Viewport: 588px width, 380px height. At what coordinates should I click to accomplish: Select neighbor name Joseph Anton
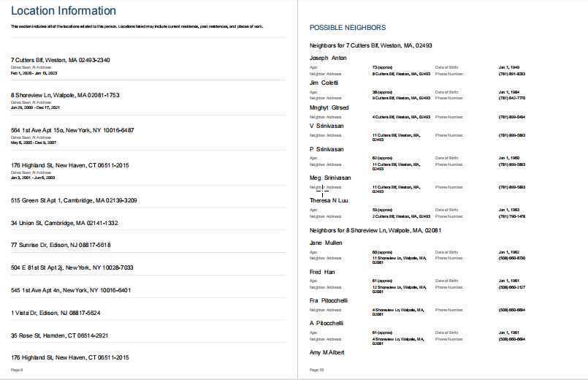[x=328, y=58]
